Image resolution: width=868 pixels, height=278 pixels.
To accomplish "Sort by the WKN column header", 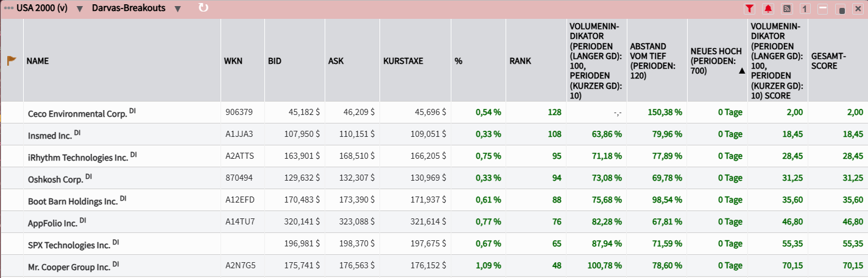I will point(233,61).
